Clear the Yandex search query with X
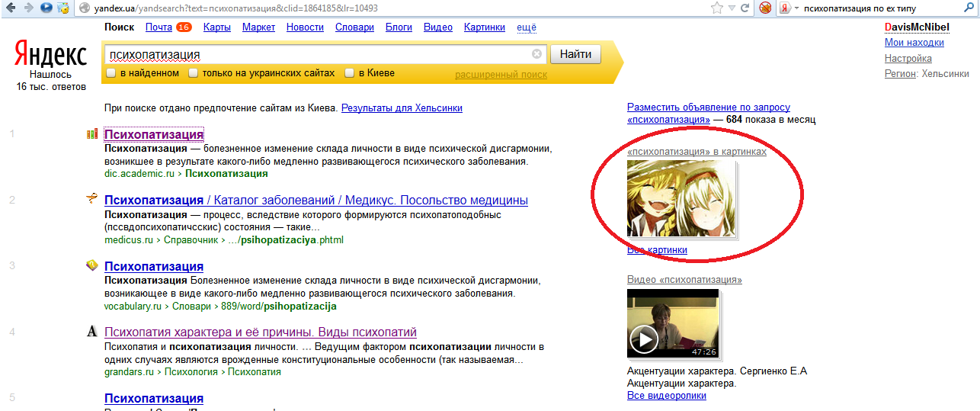The height and width of the screenshot is (411, 980). (x=536, y=54)
